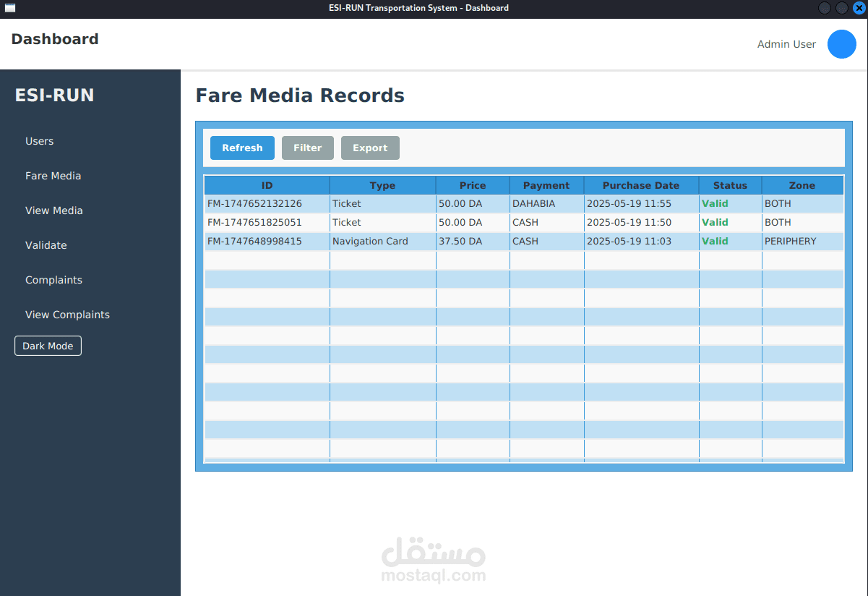868x596 pixels.
Task: Select Validate in the sidebar
Action: 46,245
